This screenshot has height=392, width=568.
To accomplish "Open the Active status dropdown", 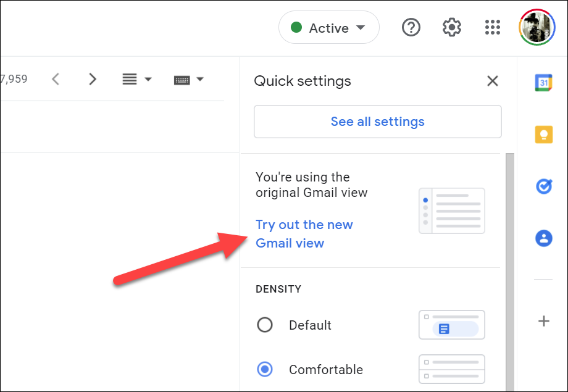I will [x=328, y=28].
